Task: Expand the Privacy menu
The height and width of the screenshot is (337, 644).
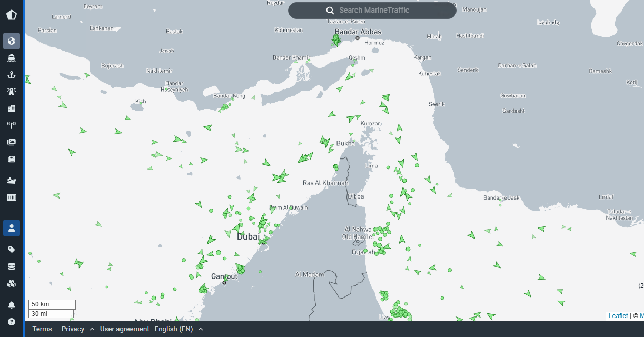Action: [78, 329]
